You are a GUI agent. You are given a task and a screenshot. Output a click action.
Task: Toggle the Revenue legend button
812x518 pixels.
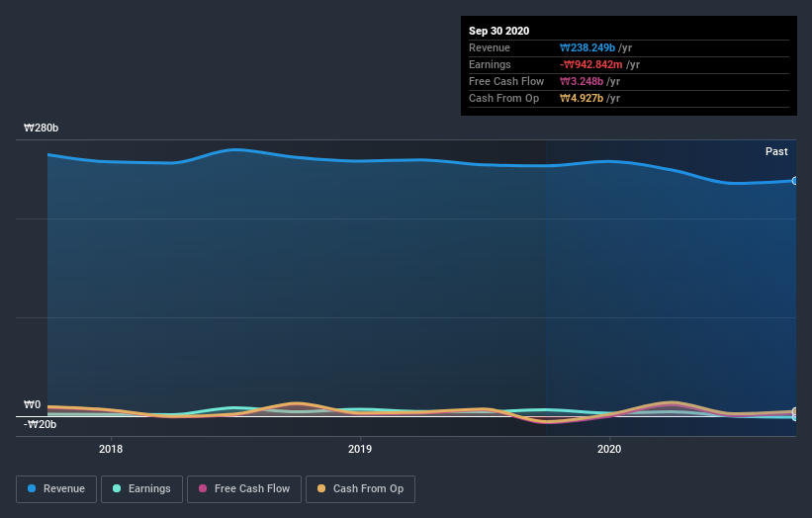tap(56, 489)
